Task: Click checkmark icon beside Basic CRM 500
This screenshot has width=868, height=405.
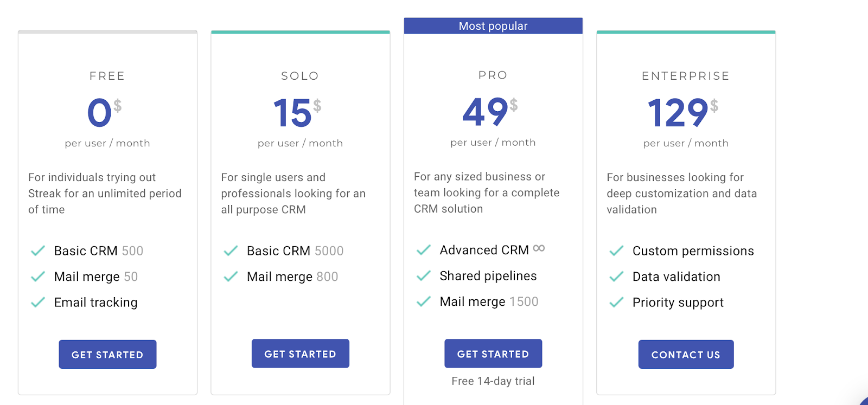Action: click(x=38, y=251)
